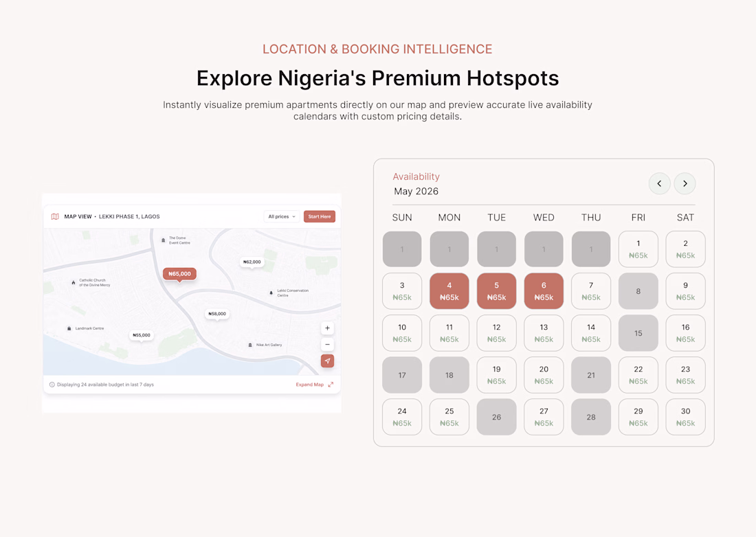Select May 22 on the calendar
756x537 pixels.
click(x=638, y=375)
